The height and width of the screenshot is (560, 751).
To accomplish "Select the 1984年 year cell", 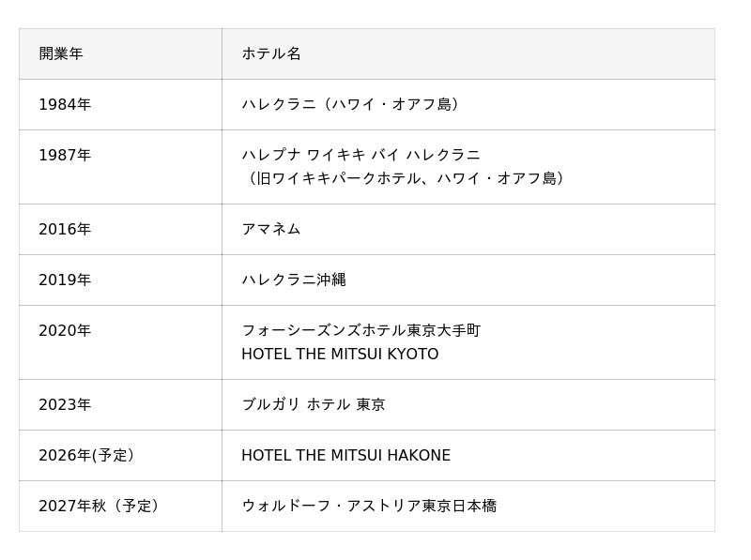I will 65,104.
